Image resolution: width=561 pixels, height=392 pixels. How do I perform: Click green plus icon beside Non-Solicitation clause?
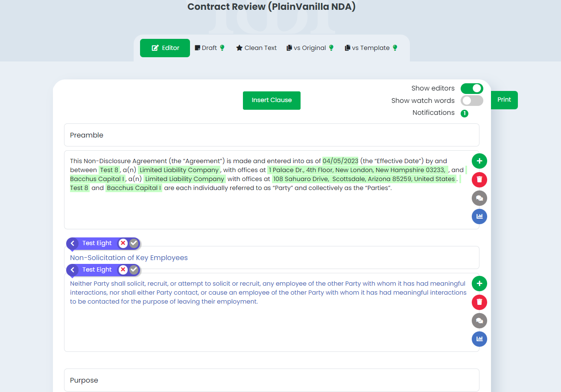point(479,284)
